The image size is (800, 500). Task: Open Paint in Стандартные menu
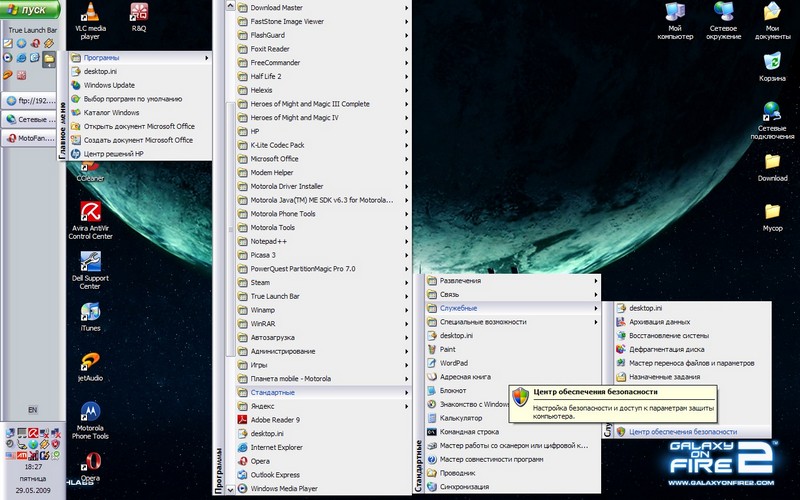click(512, 349)
